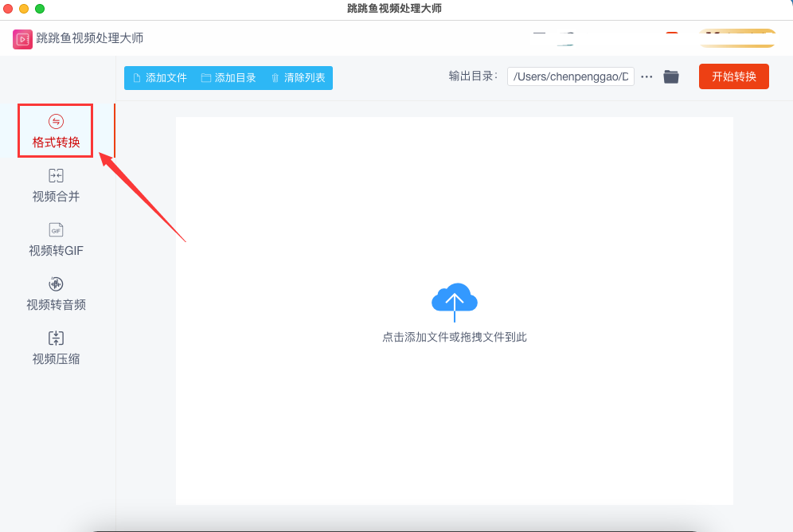This screenshot has height=532, width=793.
Task: Click the pink app logo in header
Action: pos(22,39)
